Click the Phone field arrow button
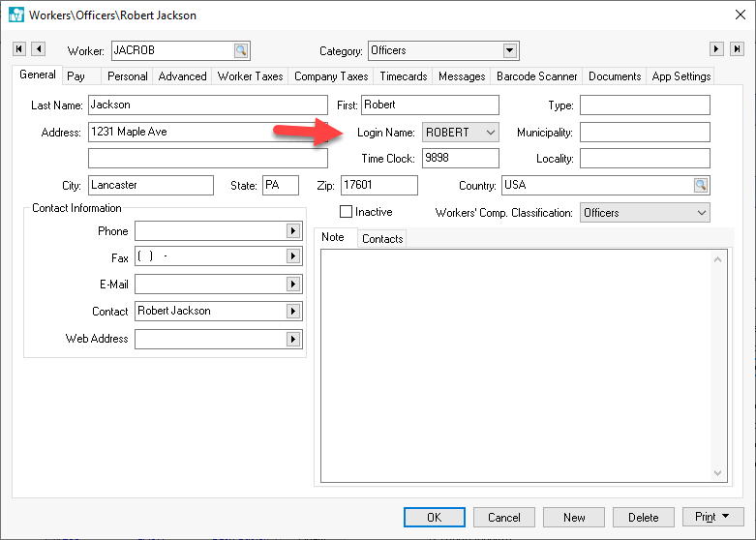This screenshot has width=756, height=540. [291, 231]
